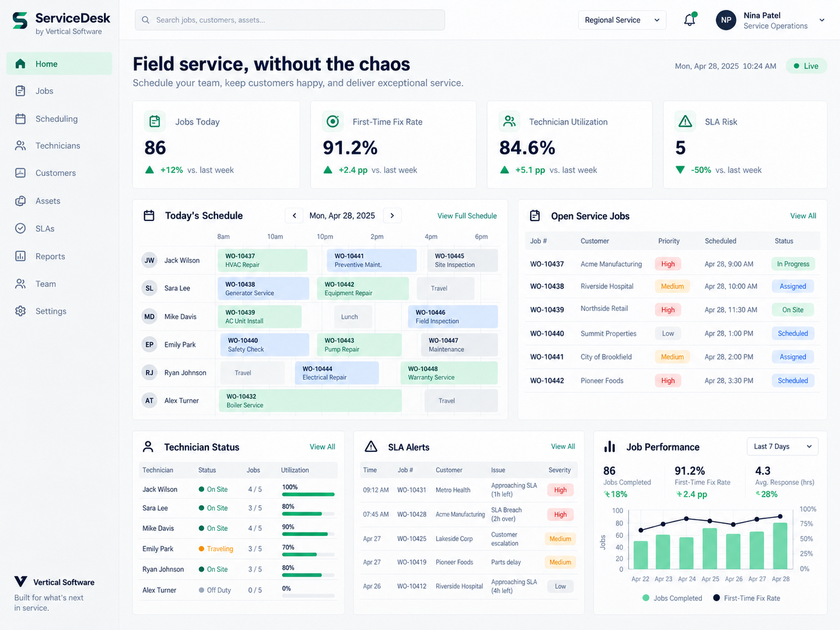Click Emily Park's 70% utilization bar
The image size is (840, 630).
click(x=308, y=555)
